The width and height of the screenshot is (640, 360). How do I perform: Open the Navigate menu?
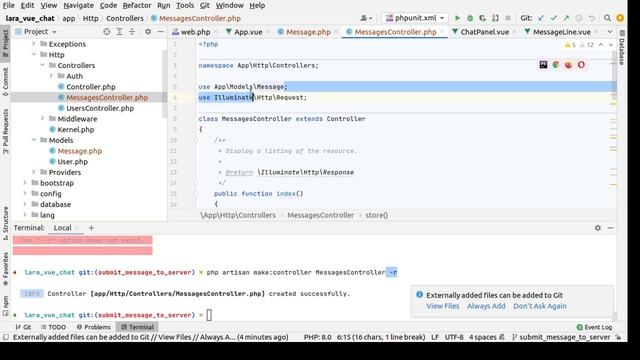pos(78,5)
